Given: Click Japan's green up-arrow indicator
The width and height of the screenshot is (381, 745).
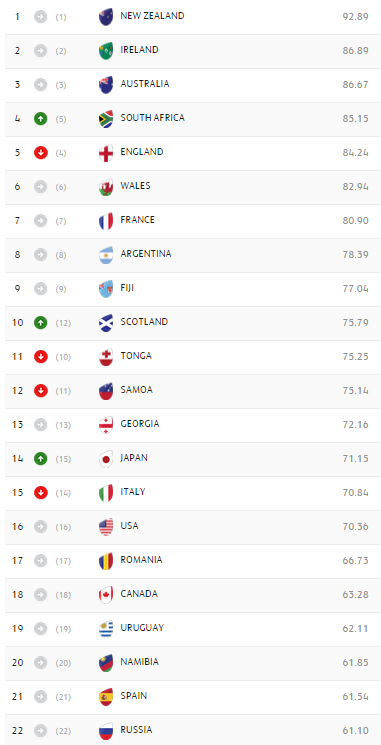Looking at the screenshot, I should coord(41,459).
